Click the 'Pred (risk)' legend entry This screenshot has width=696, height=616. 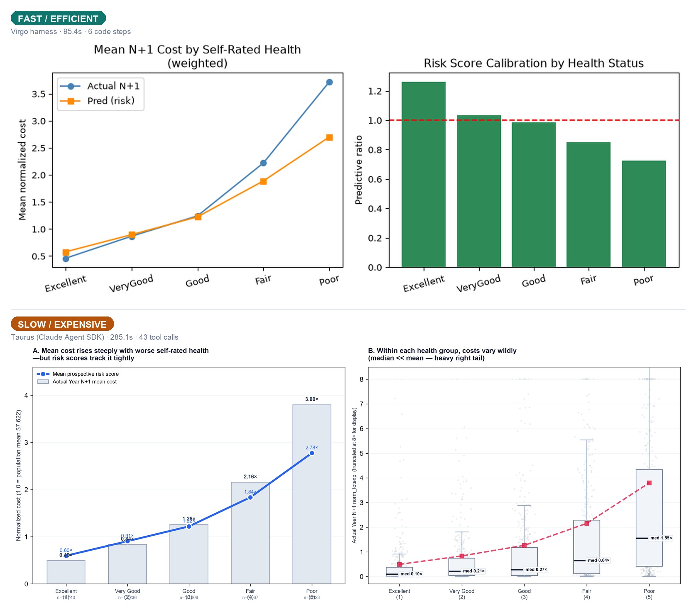[x=97, y=101]
